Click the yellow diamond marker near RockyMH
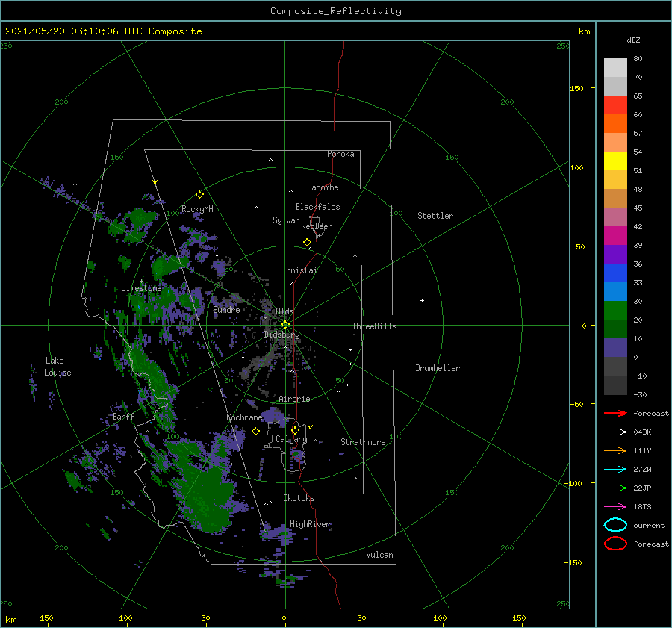 (x=199, y=194)
